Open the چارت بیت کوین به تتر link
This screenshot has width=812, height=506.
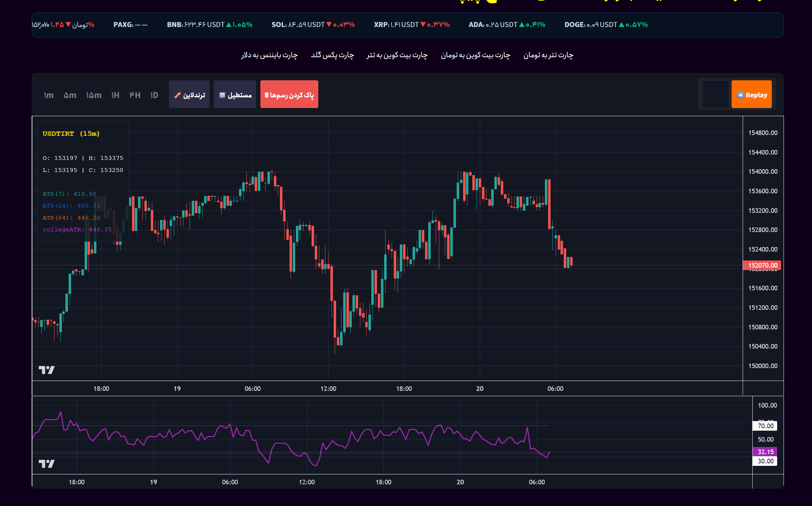(397, 55)
